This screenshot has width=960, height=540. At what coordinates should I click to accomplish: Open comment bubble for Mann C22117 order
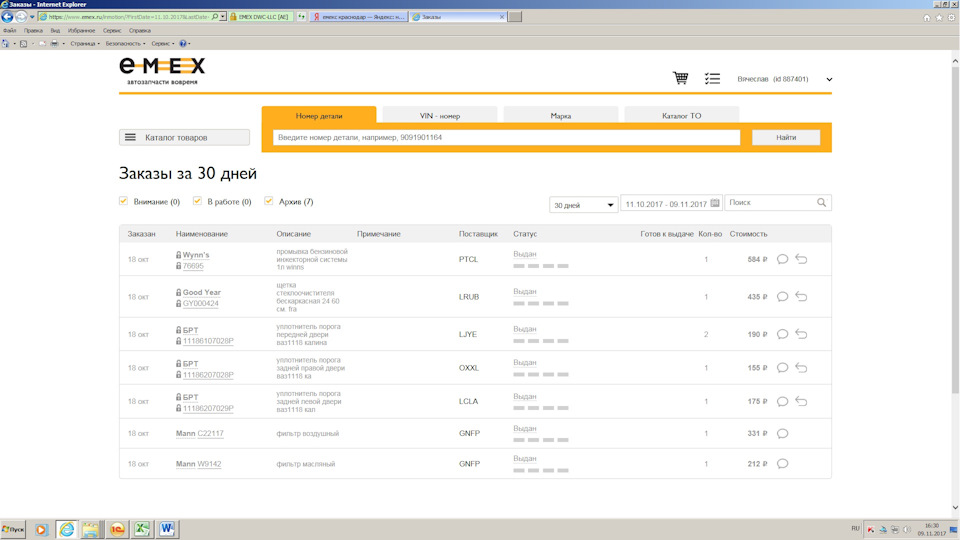(x=782, y=433)
